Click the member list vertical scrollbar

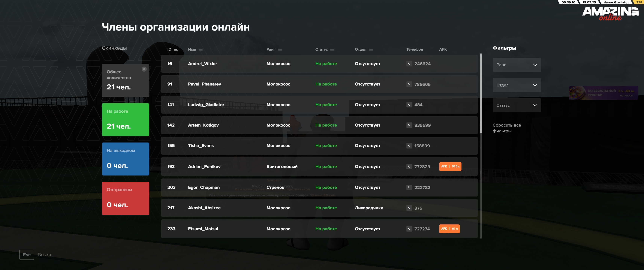pos(481,93)
